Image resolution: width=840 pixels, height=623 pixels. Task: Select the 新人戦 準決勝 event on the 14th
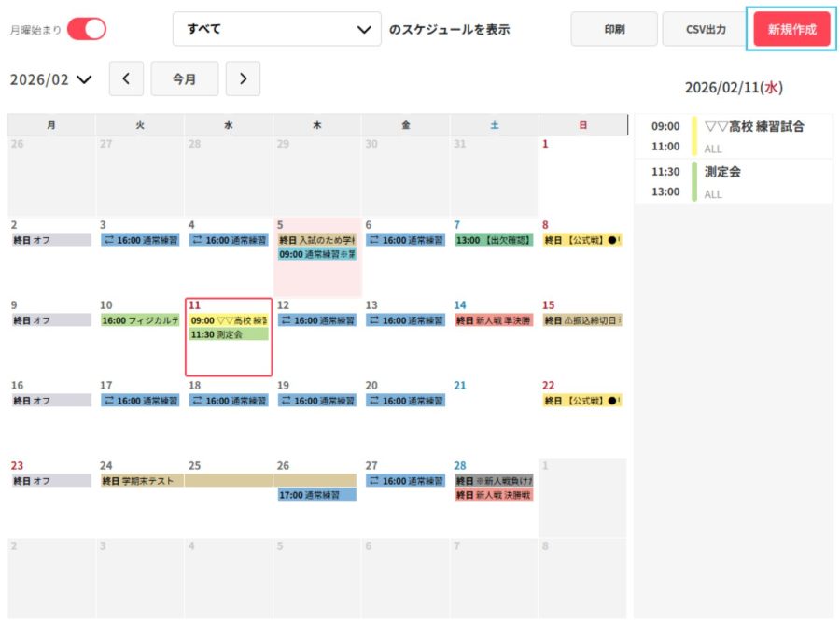493,320
